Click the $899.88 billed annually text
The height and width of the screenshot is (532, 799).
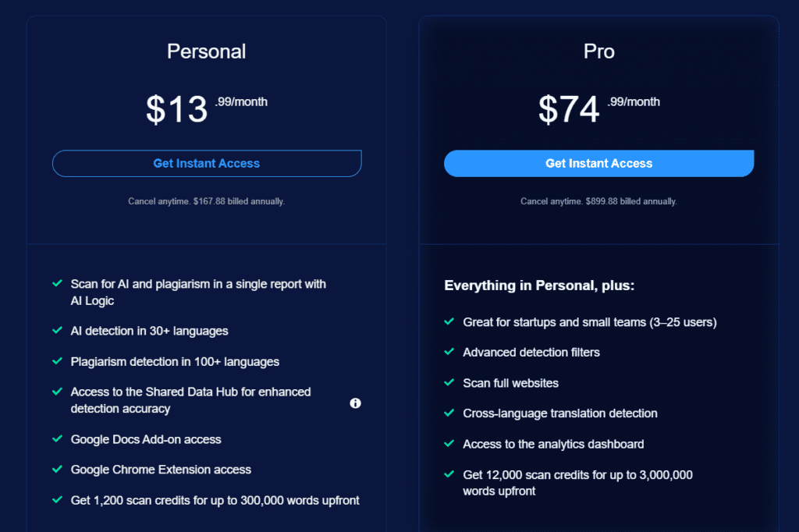point(598,201)
